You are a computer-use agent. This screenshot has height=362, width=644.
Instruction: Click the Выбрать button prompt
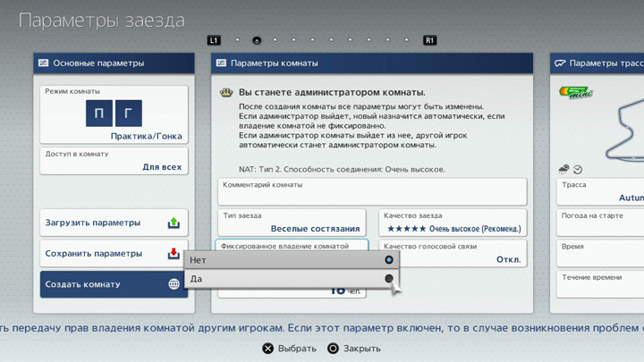pyautogui.click(x=289, y=349)
